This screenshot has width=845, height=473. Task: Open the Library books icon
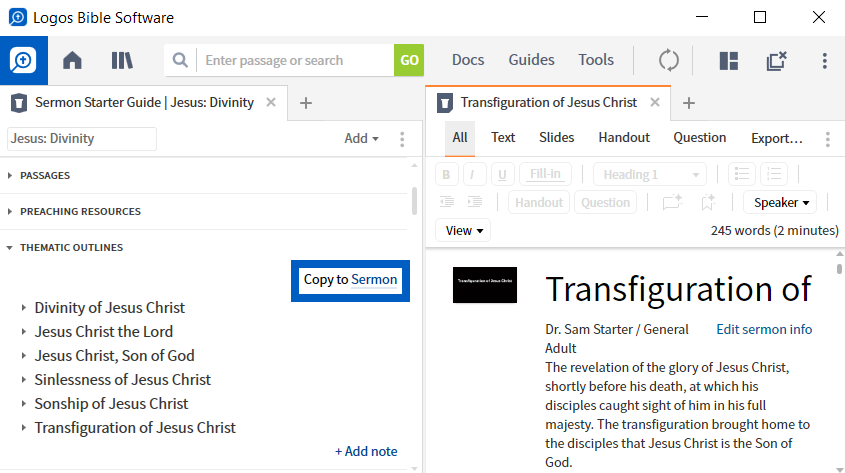coord(122,60)
